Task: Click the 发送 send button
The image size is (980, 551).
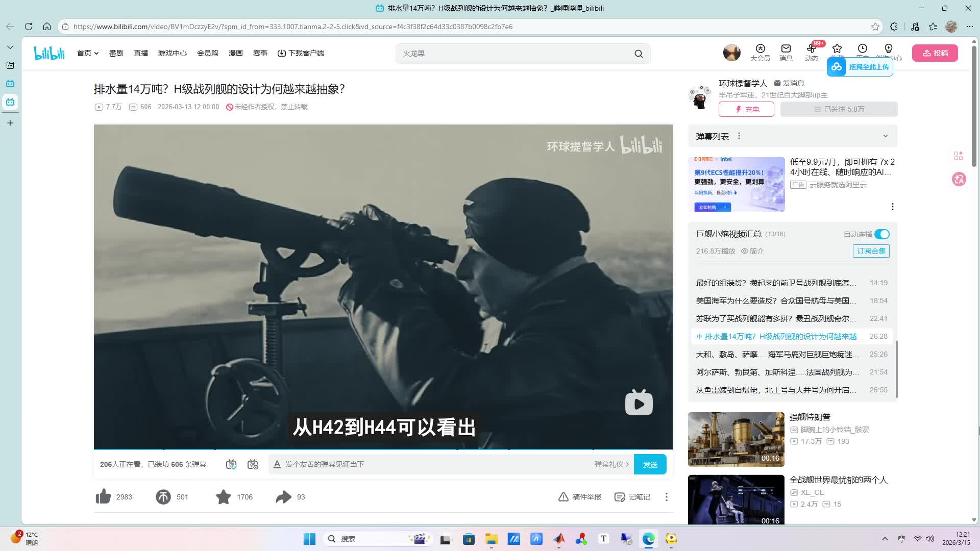Action: [650, 464]
